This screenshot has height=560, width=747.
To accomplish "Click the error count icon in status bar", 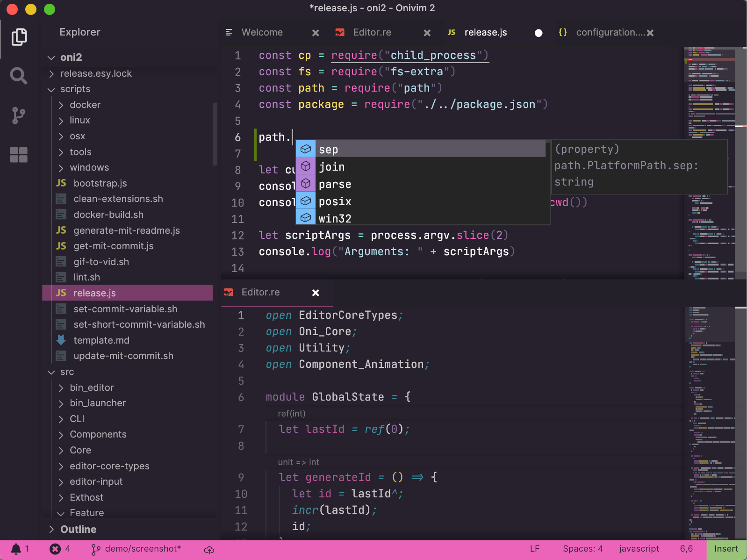I will coord(55,549).
